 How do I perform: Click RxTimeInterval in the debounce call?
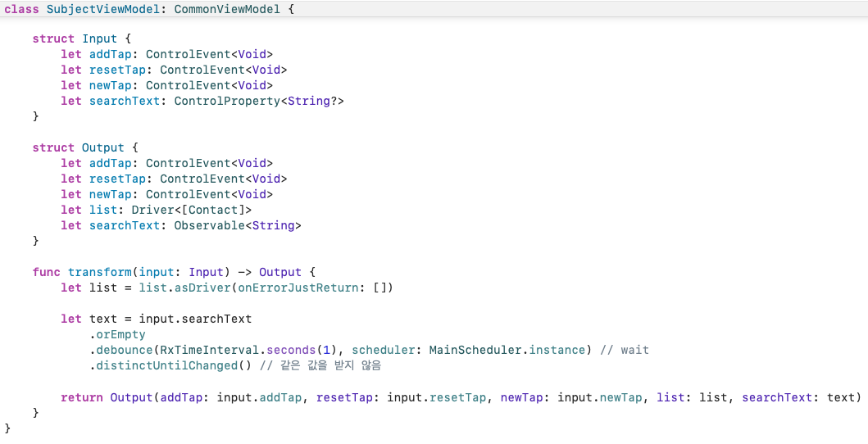210,350
